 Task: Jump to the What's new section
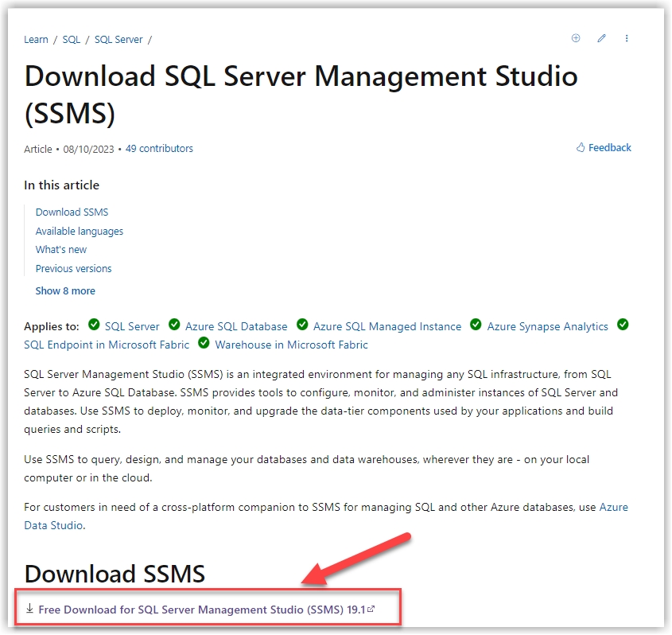[61, 250]
